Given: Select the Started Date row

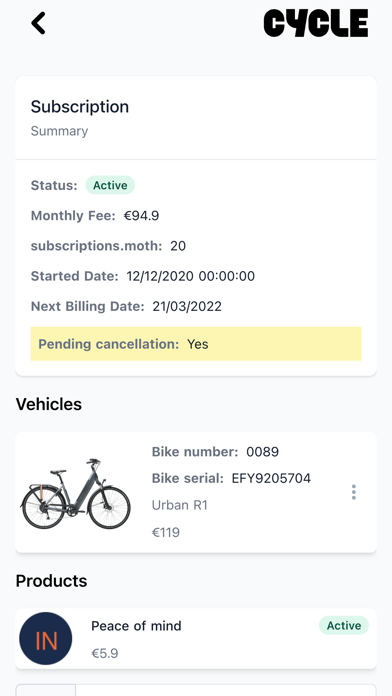Looking at the screenshot, I should (143, 276).
